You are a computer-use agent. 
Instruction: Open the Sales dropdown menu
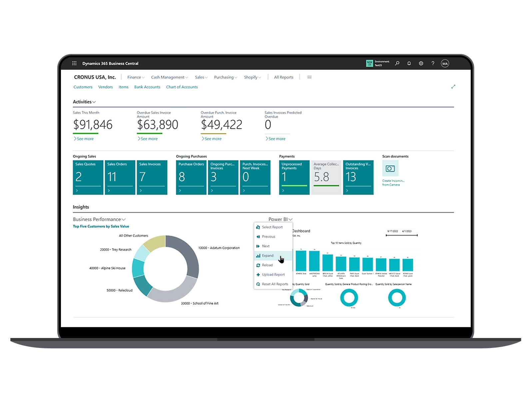(x=201, y=77)
